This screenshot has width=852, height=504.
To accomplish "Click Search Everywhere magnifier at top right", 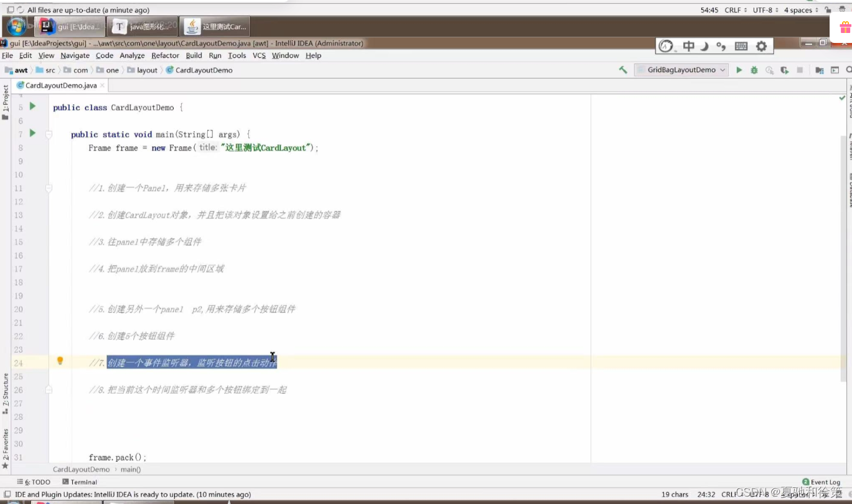I will [x=848, y=70].
